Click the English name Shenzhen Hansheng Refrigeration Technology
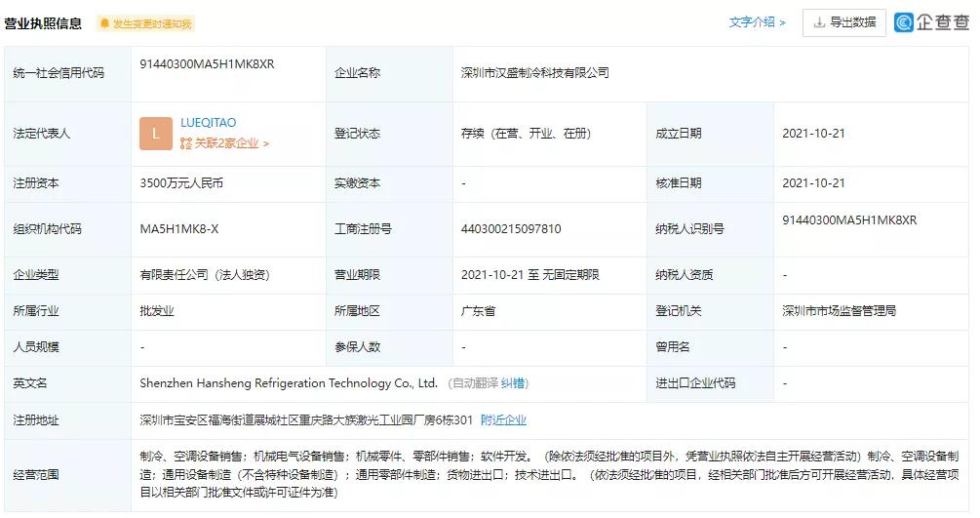 (289, 383)
